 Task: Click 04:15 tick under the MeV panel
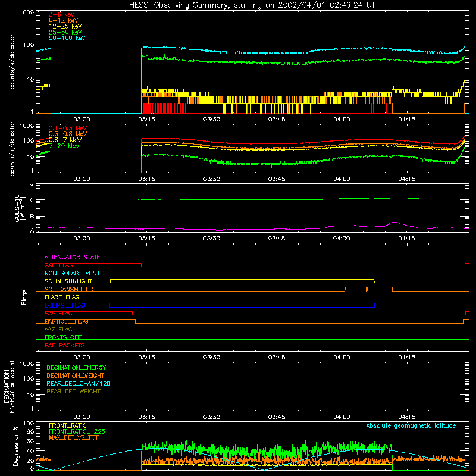coord(406,179)
